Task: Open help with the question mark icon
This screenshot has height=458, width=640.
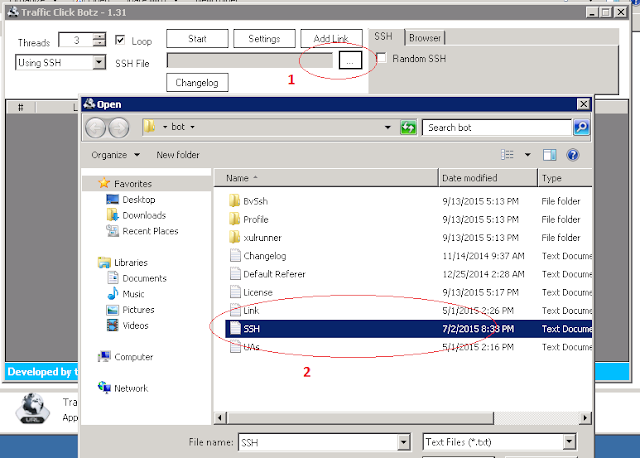Action: pyautogui.click(x=573, y=155)
